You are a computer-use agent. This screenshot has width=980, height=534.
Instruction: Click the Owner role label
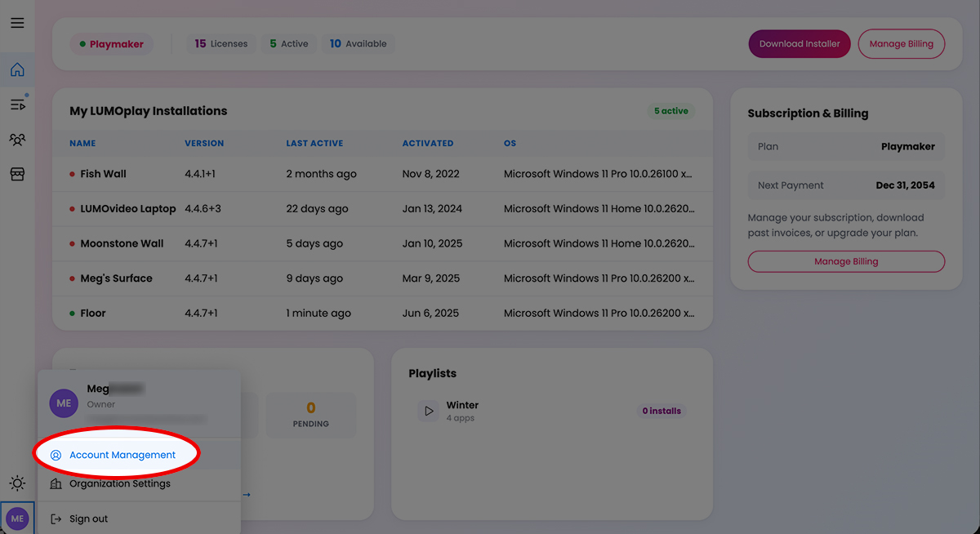[101, 404]
